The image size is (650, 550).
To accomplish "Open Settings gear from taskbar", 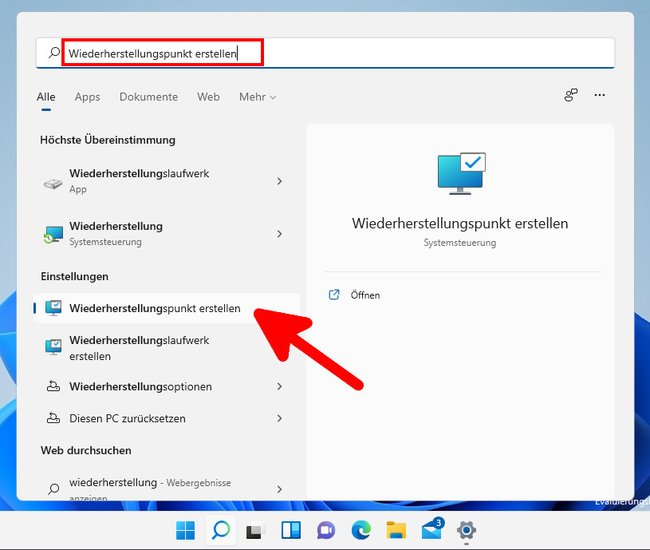I will click(466, 530).
